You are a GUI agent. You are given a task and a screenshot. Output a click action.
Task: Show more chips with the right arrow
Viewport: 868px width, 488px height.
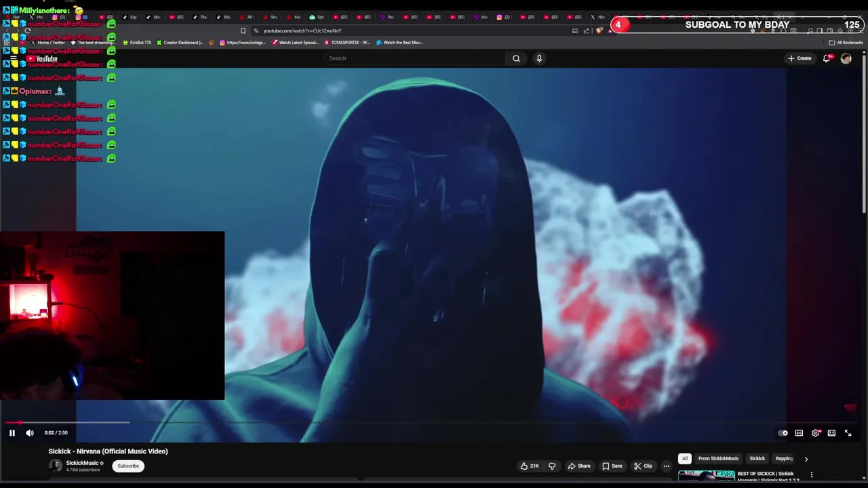806,459
